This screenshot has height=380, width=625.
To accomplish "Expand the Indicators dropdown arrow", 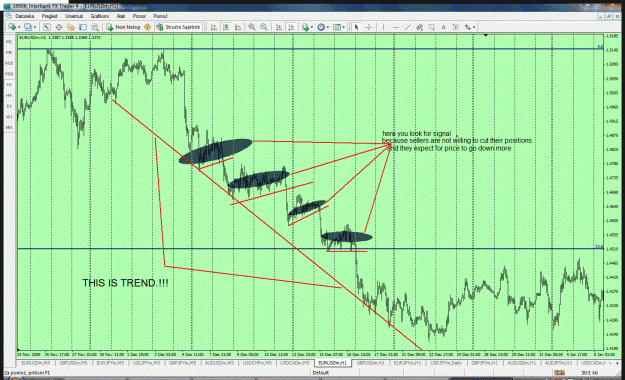I will click(x=312, y=27).
